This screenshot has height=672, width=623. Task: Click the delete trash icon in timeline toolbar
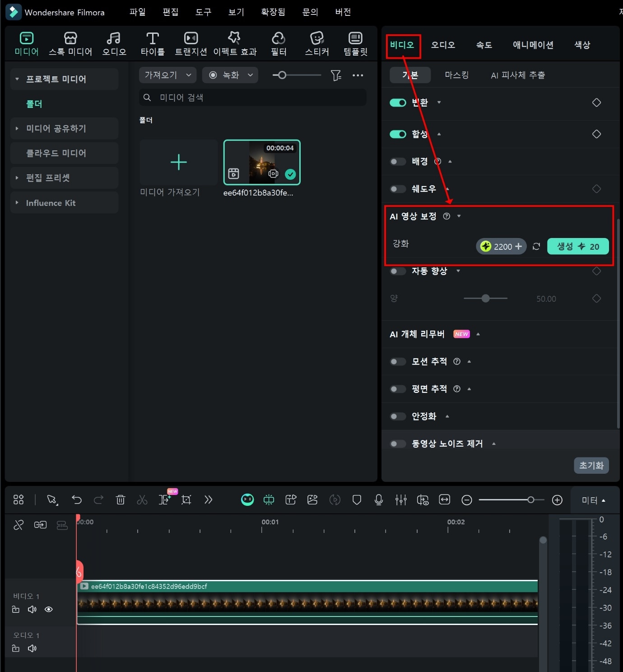point(121,499)
